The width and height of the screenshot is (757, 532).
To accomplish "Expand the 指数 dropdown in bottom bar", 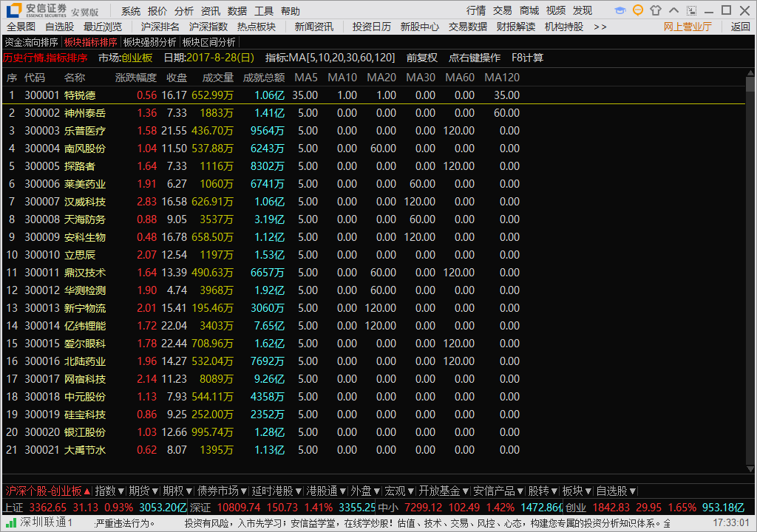I will tap(109, 491).
